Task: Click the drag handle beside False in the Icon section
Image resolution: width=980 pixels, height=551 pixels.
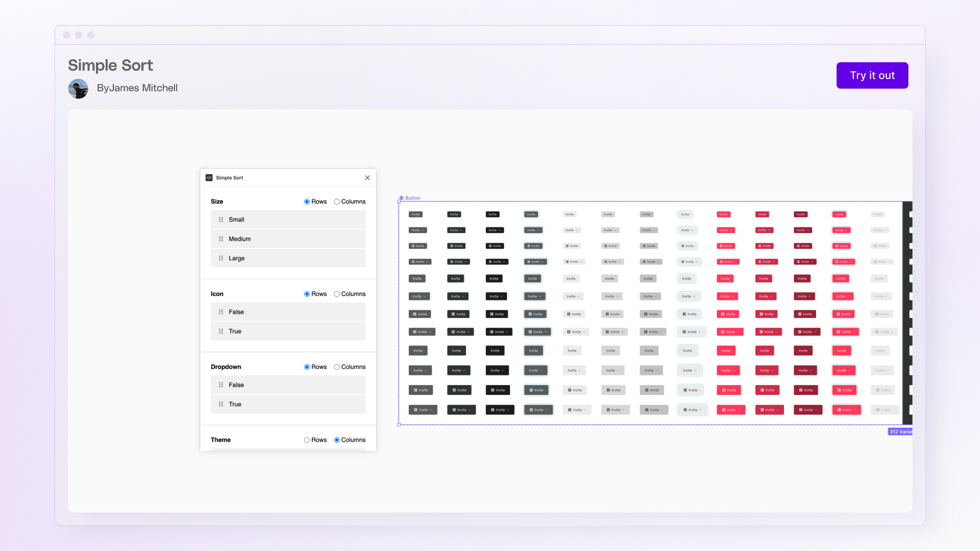Action: (221, 312)
